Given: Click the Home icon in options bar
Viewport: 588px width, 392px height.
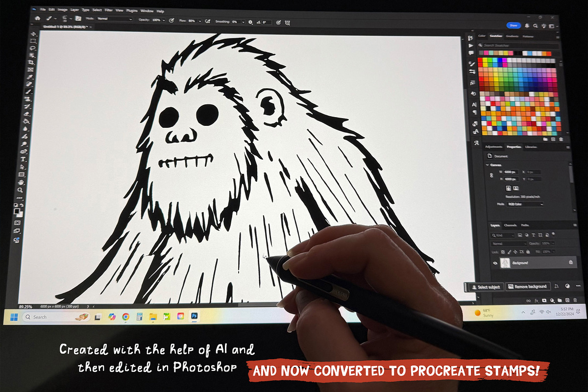Looking at the screenshot, I should pos(37,18).
